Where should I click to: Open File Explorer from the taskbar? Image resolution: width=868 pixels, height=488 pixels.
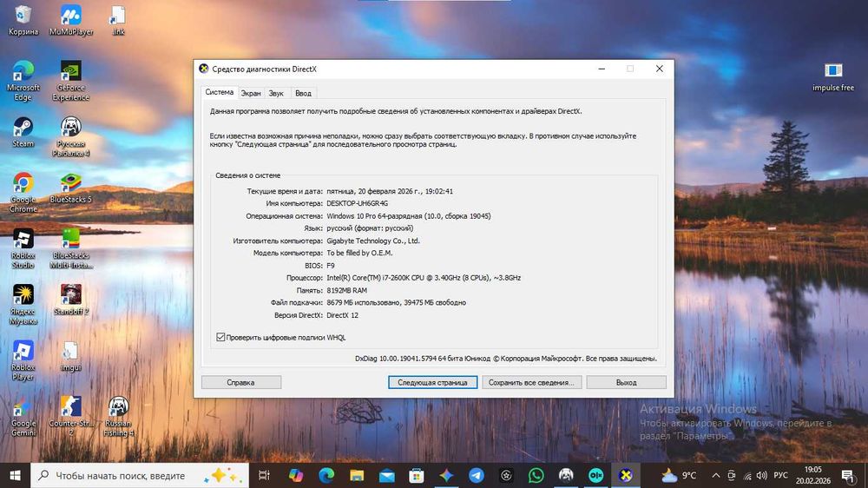click(x=357, y=475)
